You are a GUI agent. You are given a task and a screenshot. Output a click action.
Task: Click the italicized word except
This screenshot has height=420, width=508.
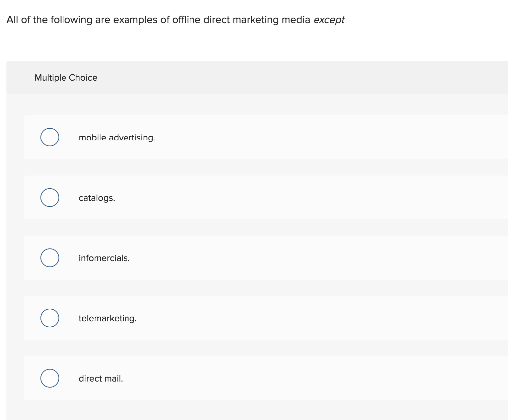[329, 20]
